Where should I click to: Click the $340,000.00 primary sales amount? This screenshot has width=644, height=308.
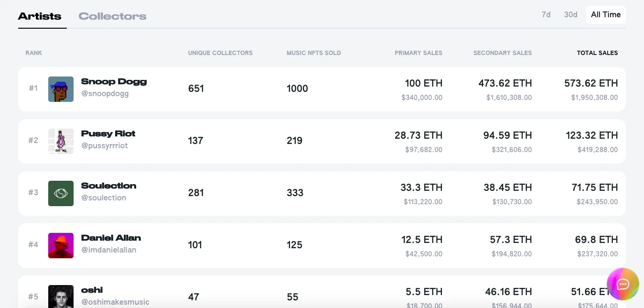point(422,98)
